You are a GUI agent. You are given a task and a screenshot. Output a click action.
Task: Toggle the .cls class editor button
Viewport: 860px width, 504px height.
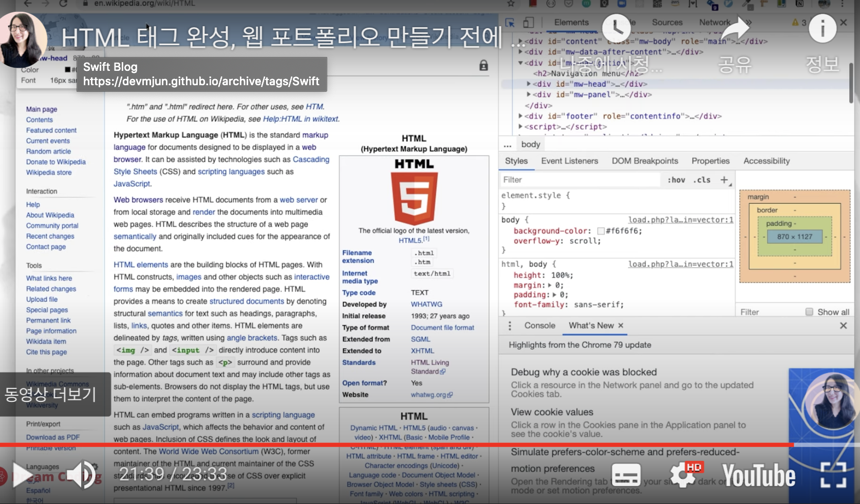click(702, 180)
